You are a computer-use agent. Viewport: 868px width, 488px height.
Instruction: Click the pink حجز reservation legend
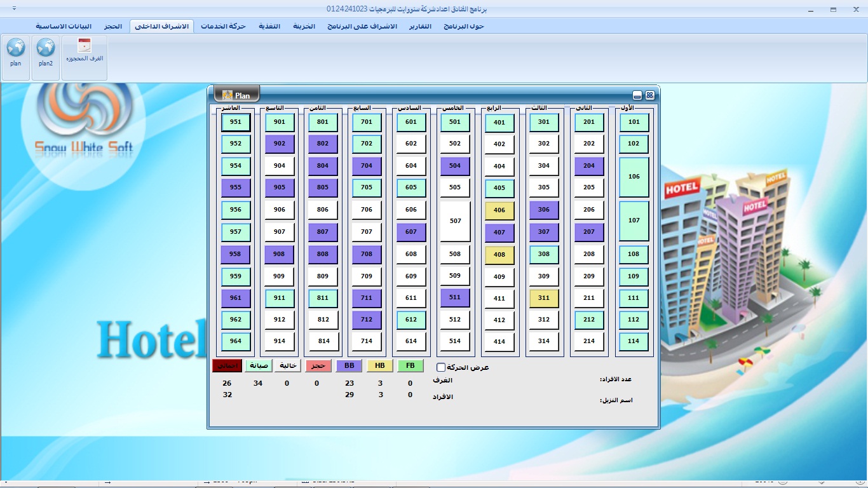coord(318,366)
